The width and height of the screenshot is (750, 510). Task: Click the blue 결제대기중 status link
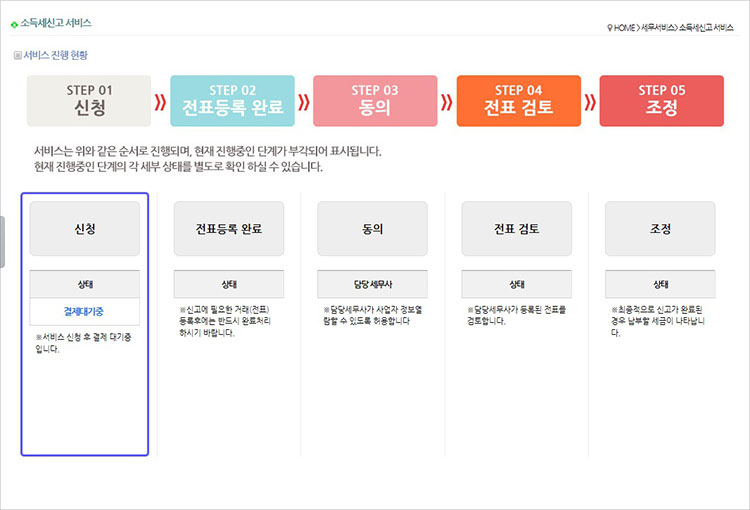pyautogui.click(x=85, y=312)
